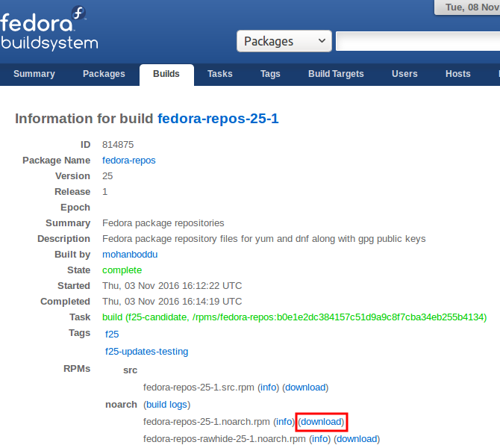Click the 'complete' state text

122,270
